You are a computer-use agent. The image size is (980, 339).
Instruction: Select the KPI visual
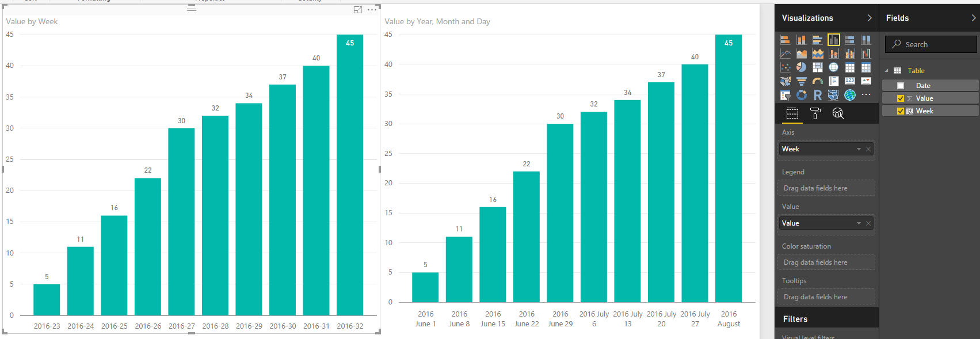pyautogui.click(x=866, y=81)
